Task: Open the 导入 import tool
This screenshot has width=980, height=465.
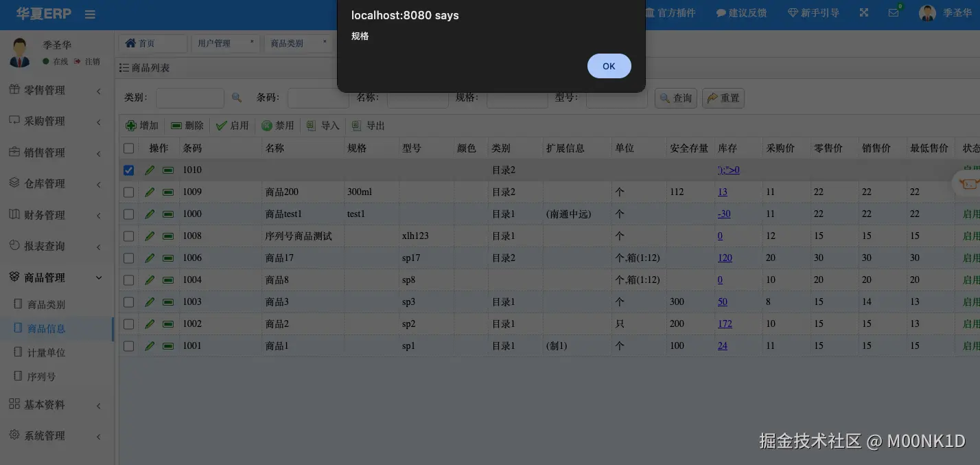Action: click(323, 126)
